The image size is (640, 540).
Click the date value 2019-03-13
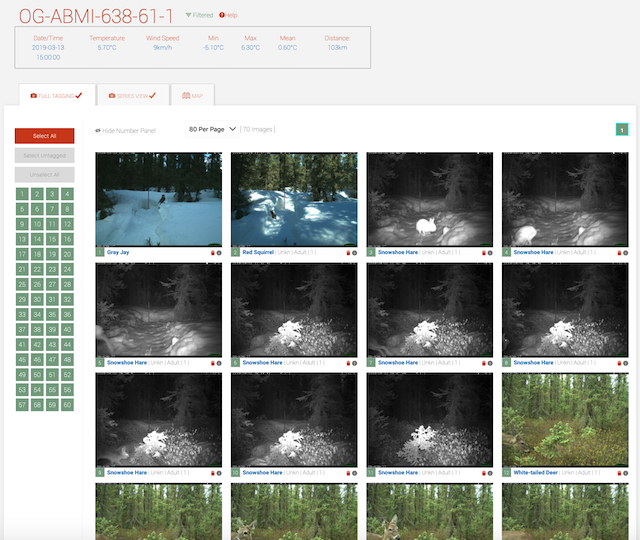[x=48, y=47]
